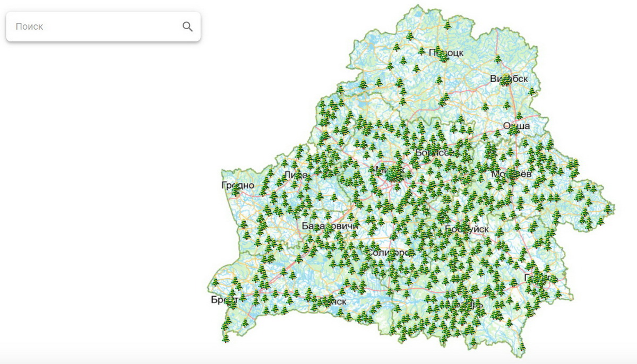Focus the Поиск search input field

click(x=96, y=27)
